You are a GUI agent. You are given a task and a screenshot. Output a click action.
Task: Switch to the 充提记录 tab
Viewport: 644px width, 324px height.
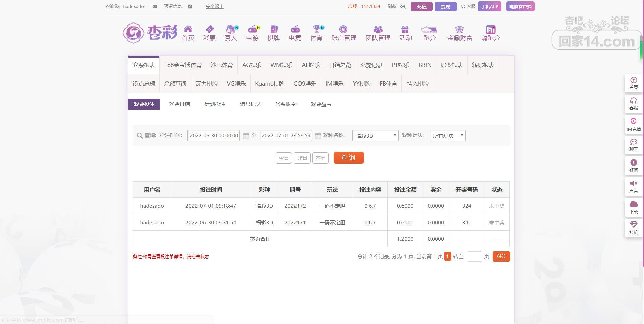click(x=371, y=65)
